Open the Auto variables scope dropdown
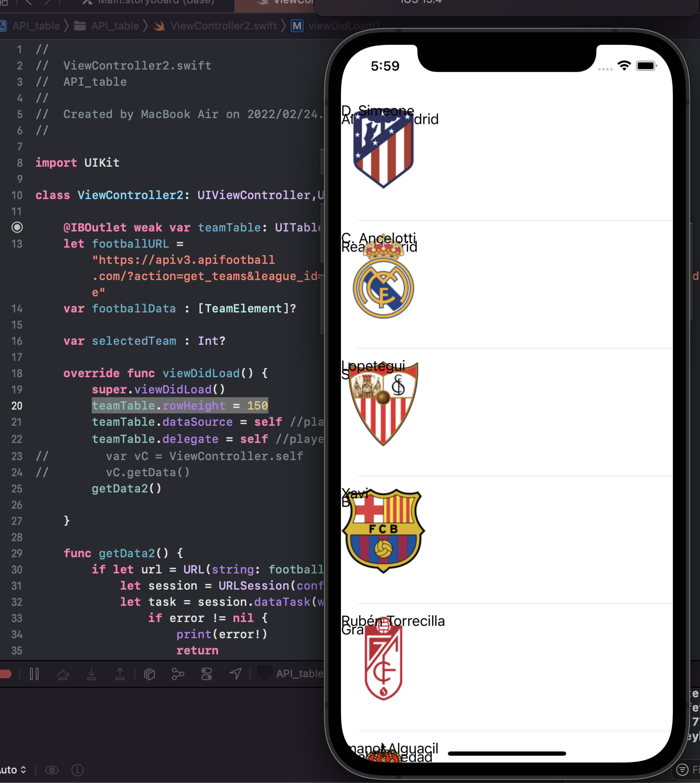The image size is (700, 783). (x=13, y=770)
